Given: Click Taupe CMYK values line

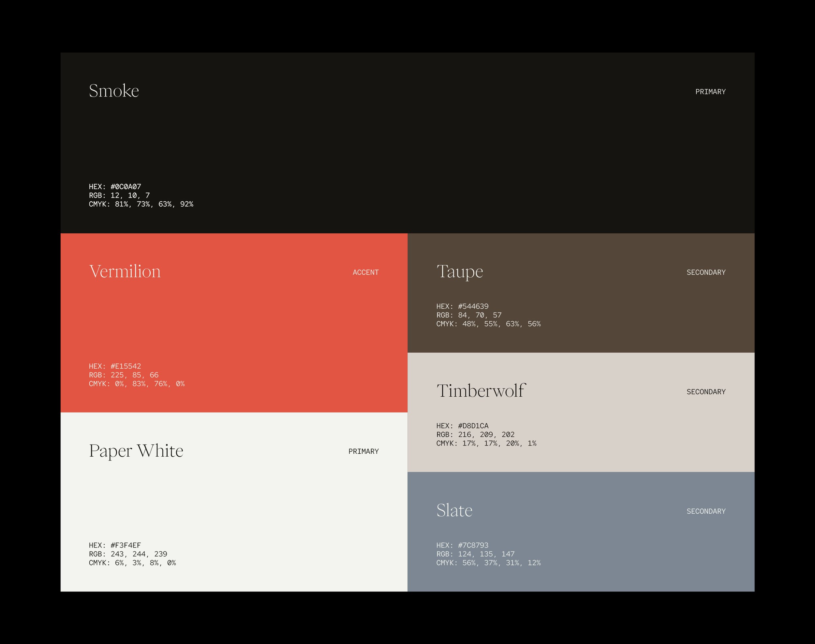Looking at the screenshot, I should [x=488, y=324].
